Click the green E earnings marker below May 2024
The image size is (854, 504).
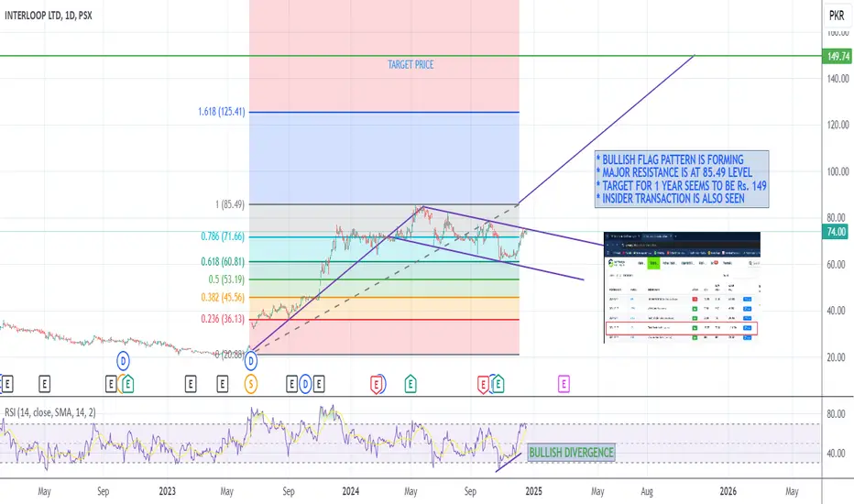click(411, 384)
